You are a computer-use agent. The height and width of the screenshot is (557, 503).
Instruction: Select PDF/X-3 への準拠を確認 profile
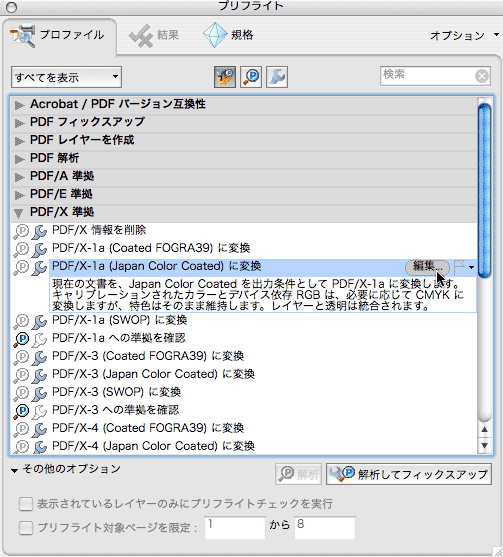[x=115, y=410]
